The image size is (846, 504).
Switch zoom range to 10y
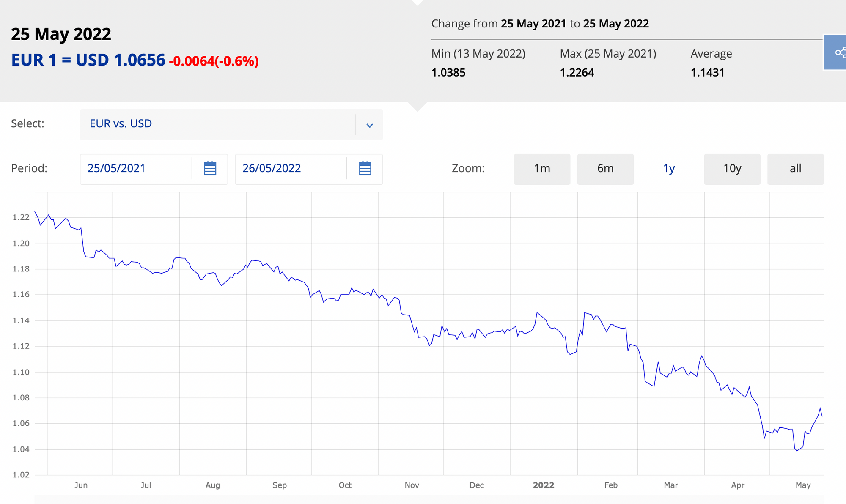732,169
